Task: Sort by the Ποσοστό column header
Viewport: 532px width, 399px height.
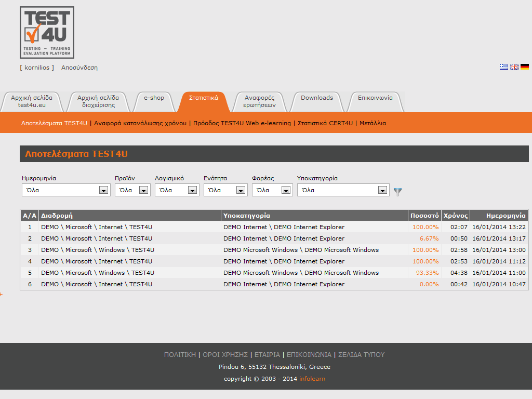Action: click(424, 216)
